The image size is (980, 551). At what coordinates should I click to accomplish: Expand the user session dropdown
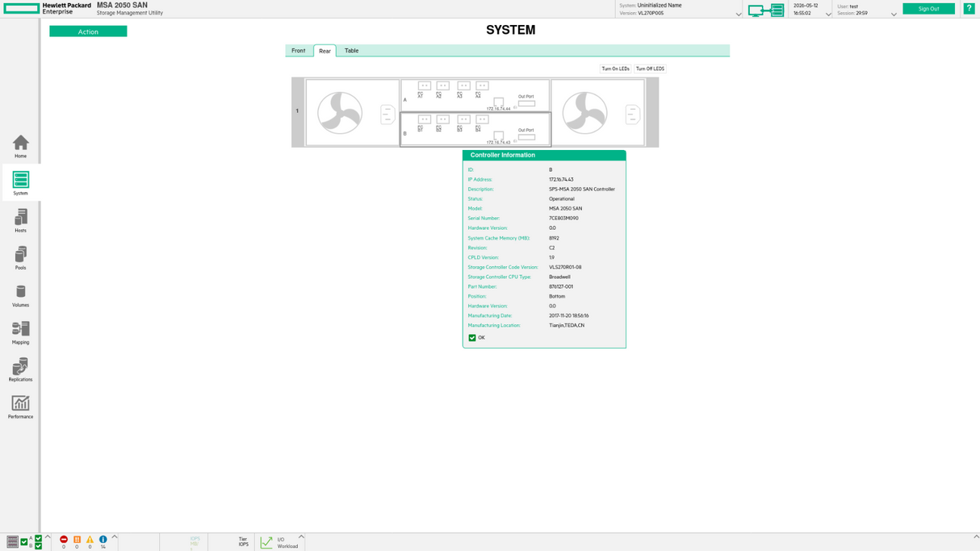(894, 14)
